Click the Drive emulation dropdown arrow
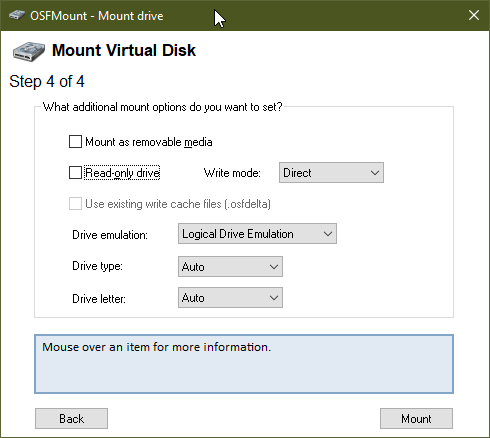The height and width of the screenshot is (438, 490). 328,234
